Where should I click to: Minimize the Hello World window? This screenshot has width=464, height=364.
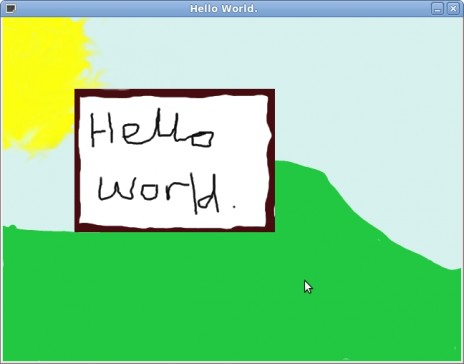tap(437, 8)
